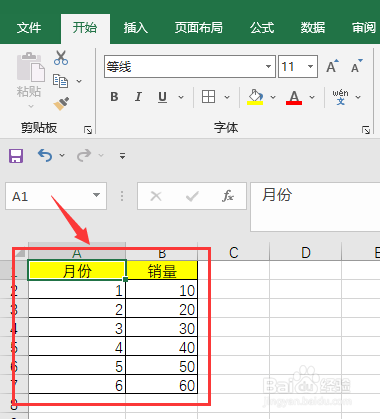This screenshot has height=419, width=380.
Task: Click the Undo arrow
Action: click(x=45, y=155)
